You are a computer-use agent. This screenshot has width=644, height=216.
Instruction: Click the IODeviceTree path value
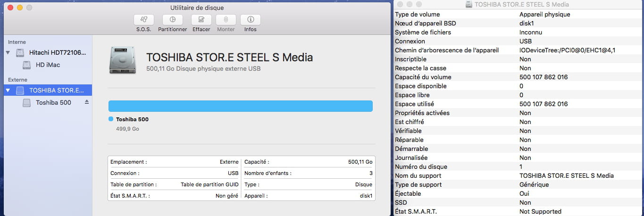tap(567, 50)
